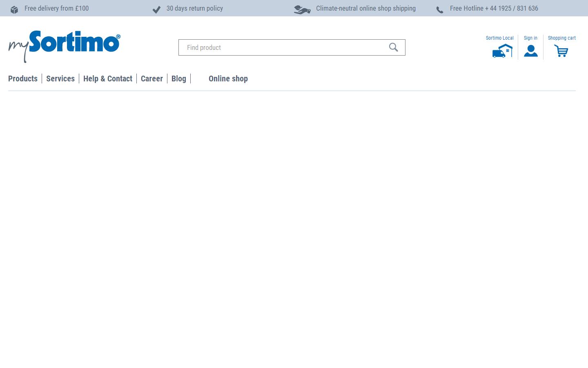Open the Blog link

179,79
